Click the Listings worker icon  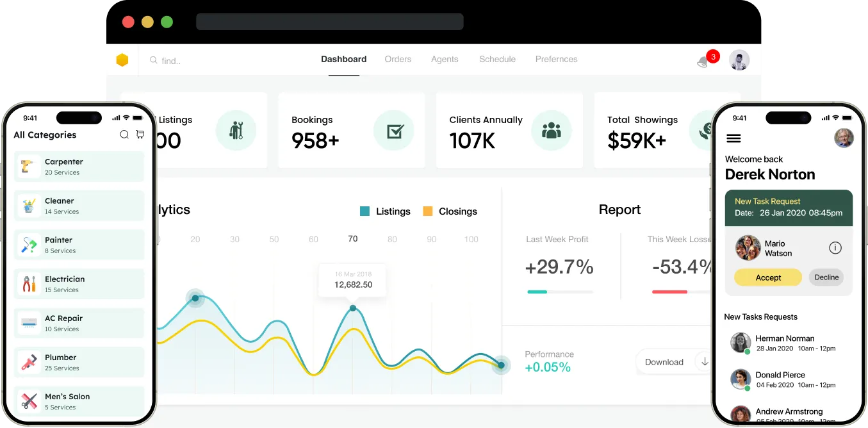(x=236, y=131)
